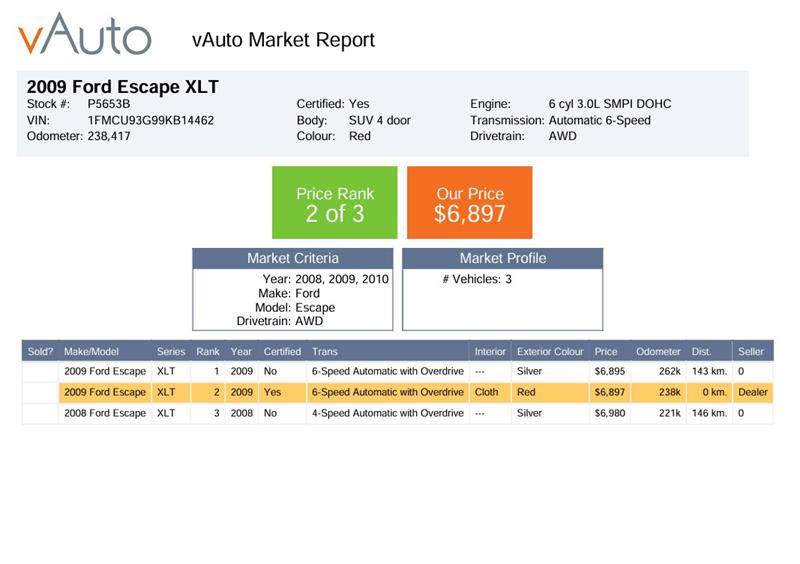Viewport: 800px width, 564px height.
Task: Click the vAuto logo
Action: coord(85,34)
